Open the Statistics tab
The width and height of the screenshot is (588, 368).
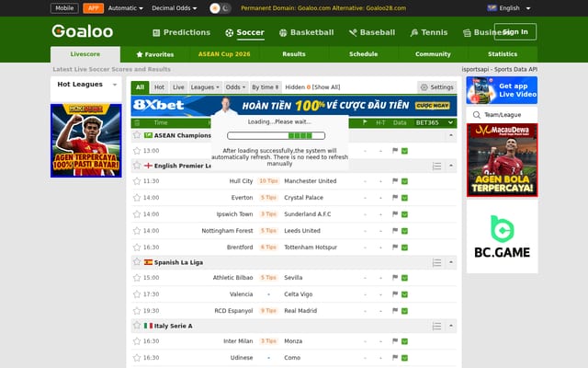coord(503,54)
